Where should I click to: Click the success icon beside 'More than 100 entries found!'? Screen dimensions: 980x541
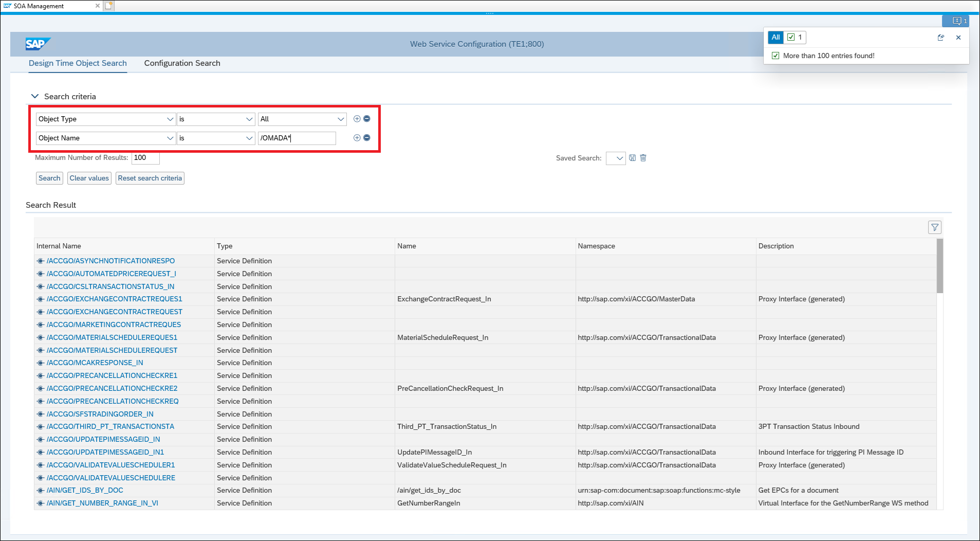[775, 56]
